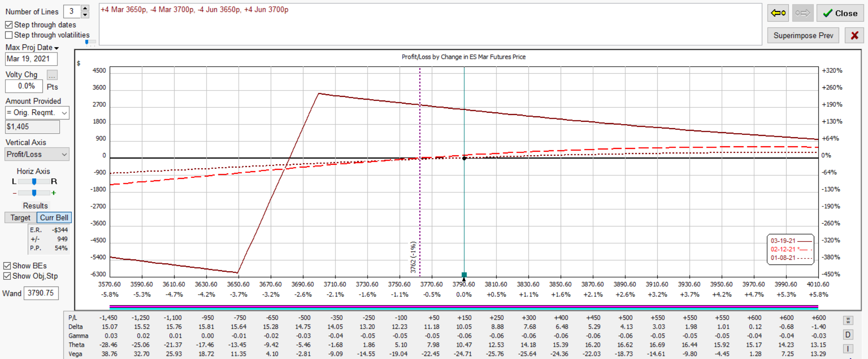
Task: Click the minus icon of the zoom slider
Action: click(14, 193)
